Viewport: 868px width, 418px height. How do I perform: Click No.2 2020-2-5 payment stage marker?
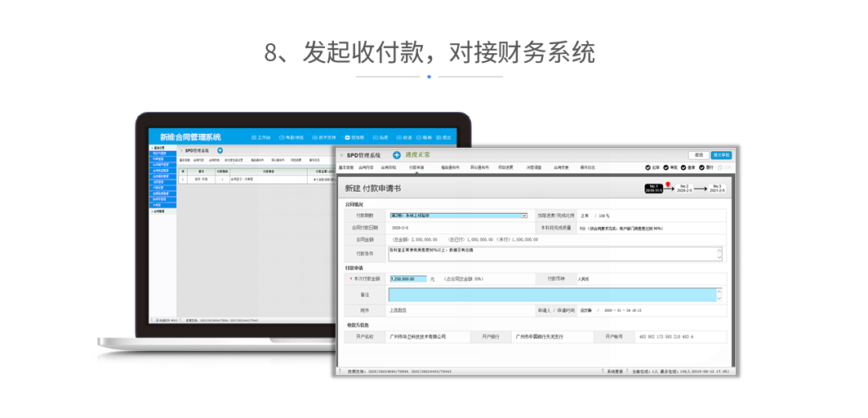point(686,189)
